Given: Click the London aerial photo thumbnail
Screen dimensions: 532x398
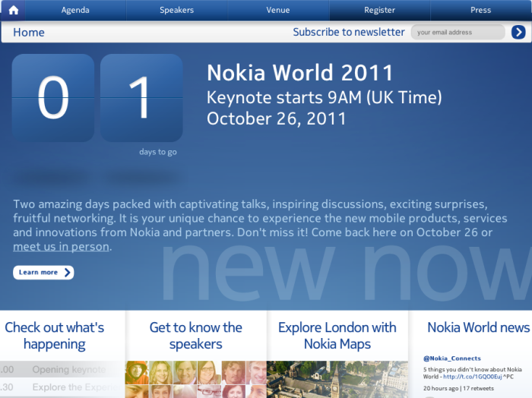Looking at the screenshot, I should [337, 379].
